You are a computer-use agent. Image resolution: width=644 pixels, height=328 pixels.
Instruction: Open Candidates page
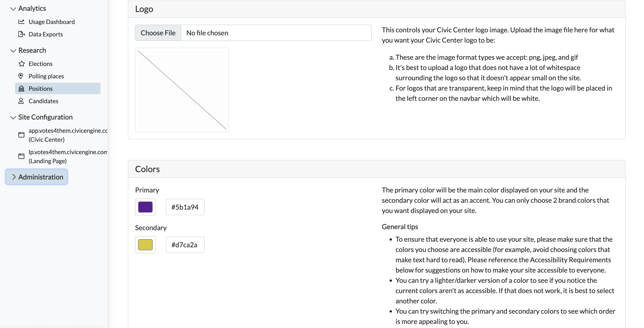coord(43,101)
